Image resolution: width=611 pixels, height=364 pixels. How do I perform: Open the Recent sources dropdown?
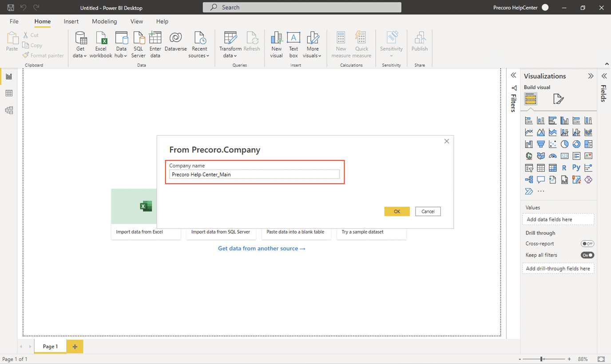199,43
